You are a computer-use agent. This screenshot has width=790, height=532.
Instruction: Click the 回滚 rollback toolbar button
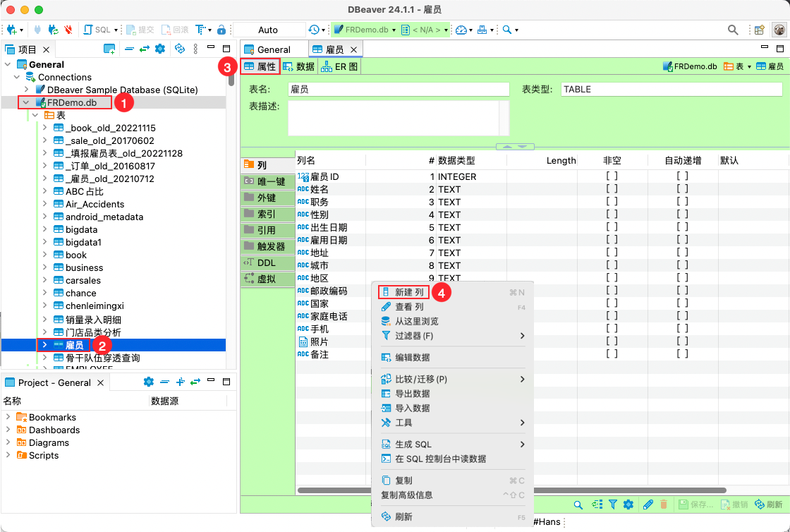pyautogui.click(x=175, y=30)
